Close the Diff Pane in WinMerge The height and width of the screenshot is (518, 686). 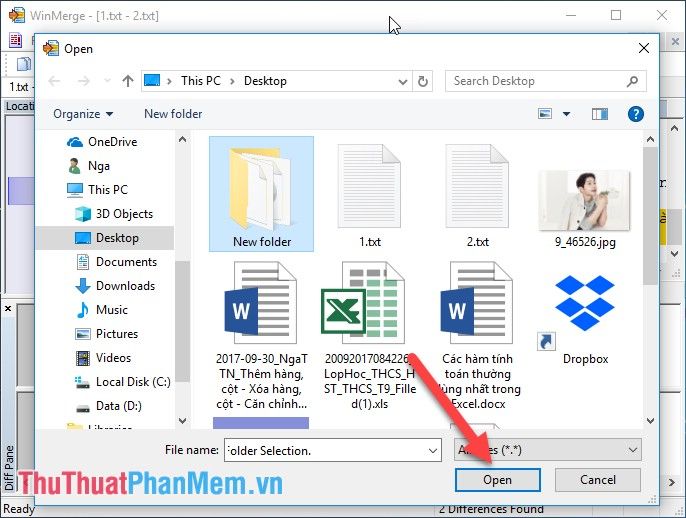click(8, 309)
